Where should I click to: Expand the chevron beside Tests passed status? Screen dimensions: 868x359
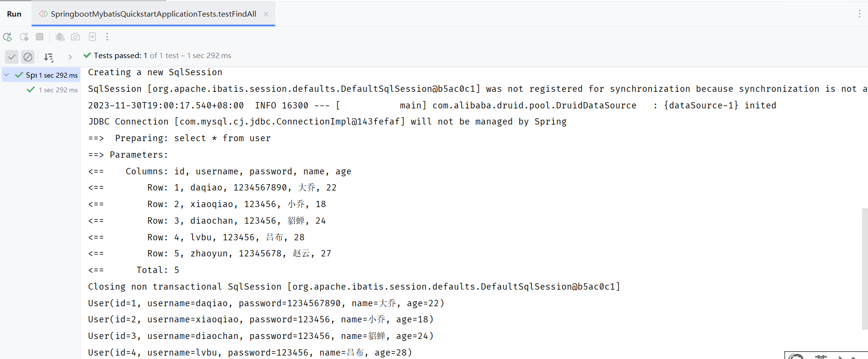(x=70, y=57)
